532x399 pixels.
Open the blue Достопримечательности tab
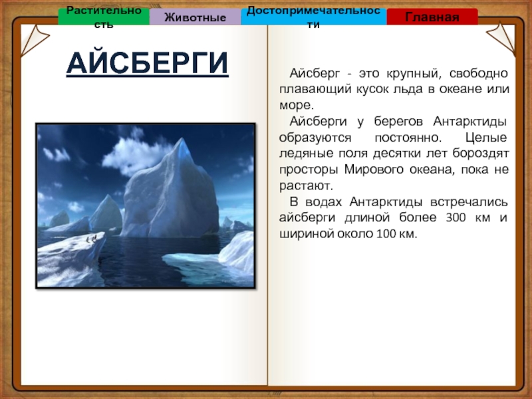(313, 17)
